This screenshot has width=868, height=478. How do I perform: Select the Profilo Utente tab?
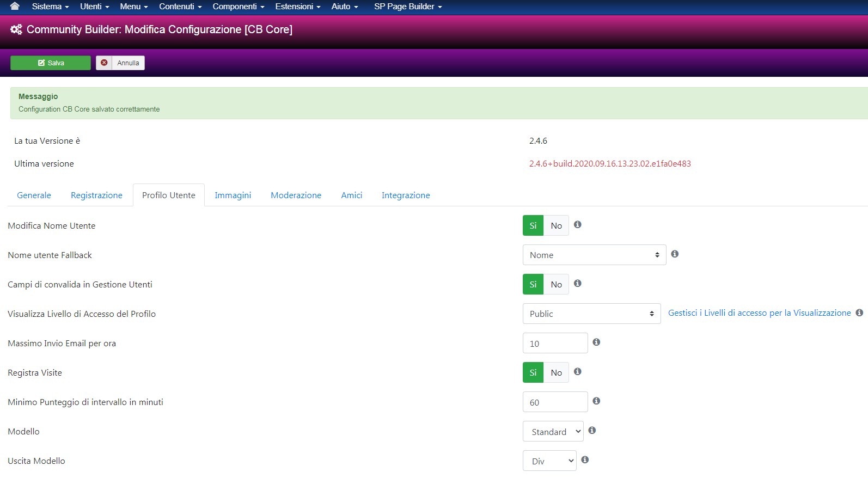click(x=169, y=195)
